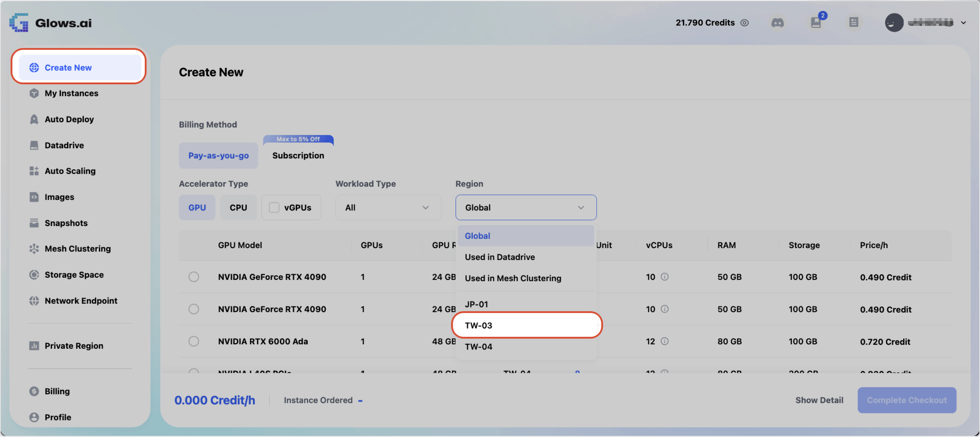Click the Create New globe icon
This screenshot has height=437, width=980.
(34, 68)
